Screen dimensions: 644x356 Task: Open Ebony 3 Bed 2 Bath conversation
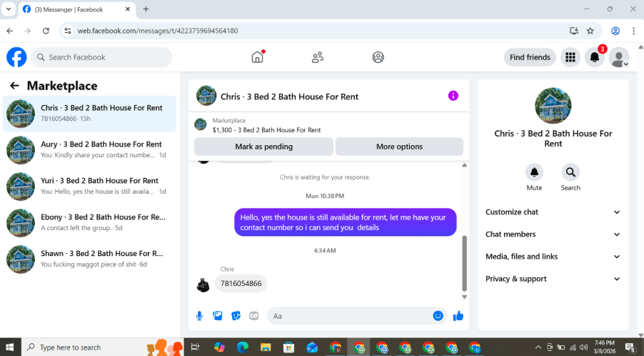pyautogui.click(x=89, y=223)
